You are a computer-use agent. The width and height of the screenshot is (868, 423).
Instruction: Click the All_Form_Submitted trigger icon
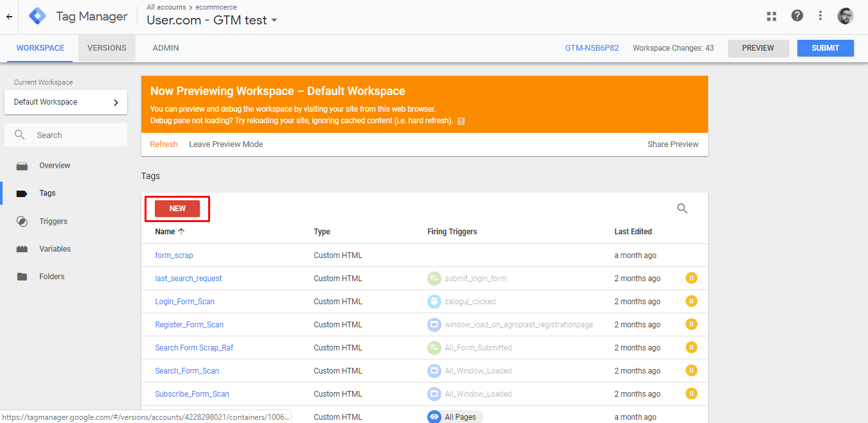coord(434,348)
